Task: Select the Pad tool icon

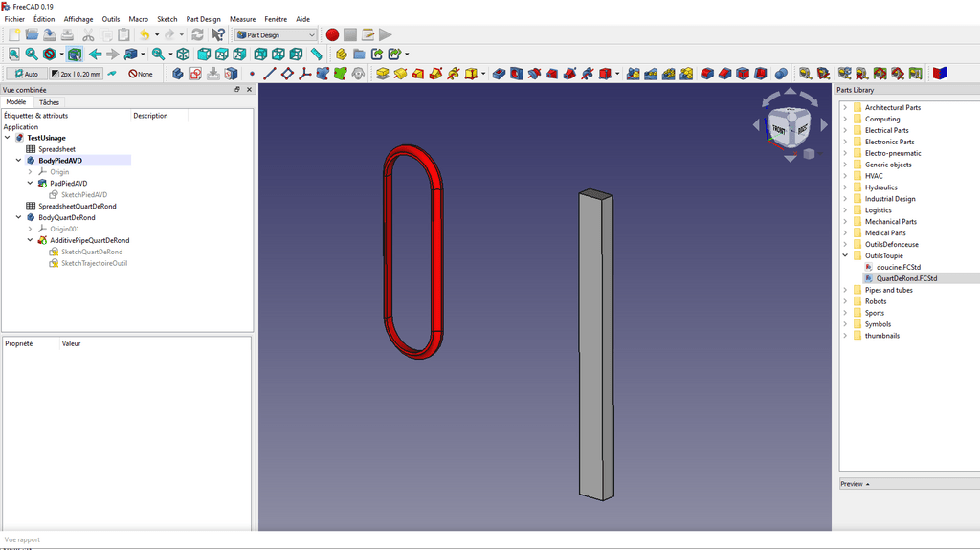Action: tap(383, 74)
